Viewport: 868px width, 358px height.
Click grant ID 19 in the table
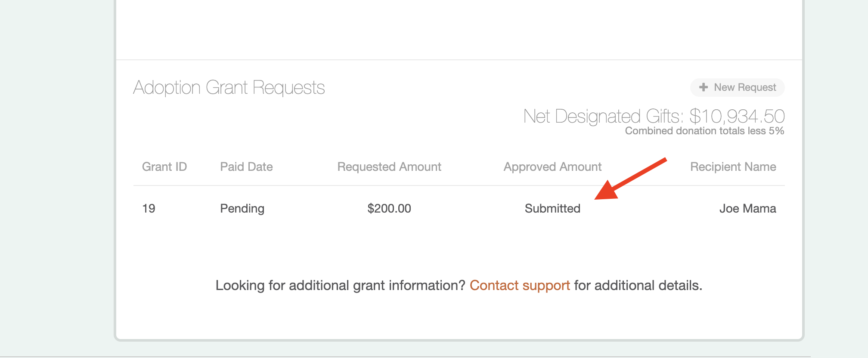[149, 208]
